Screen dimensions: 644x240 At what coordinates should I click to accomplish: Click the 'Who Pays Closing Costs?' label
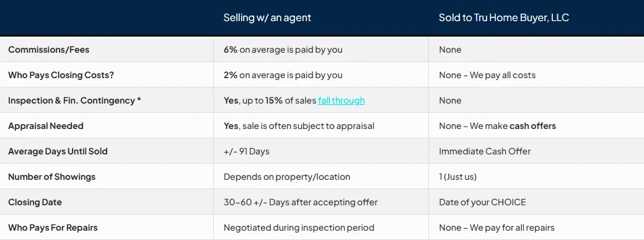click(x=61, y=75)
